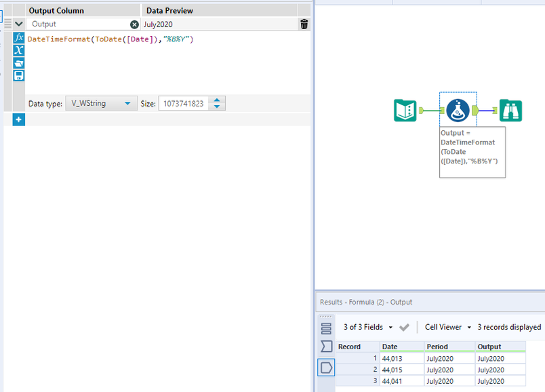The image size is (545, 392).
Task: Select Period cell in record 1
Action: (449, 359)
